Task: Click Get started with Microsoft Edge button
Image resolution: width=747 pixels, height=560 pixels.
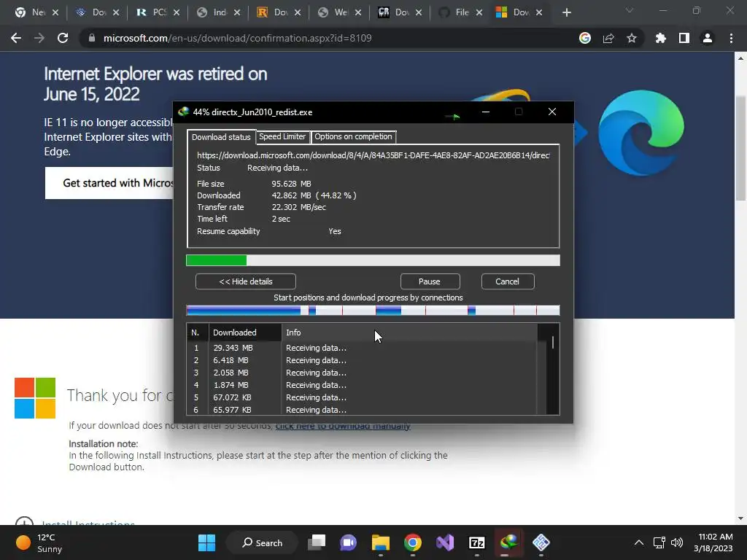Action: tap(109, 183)
